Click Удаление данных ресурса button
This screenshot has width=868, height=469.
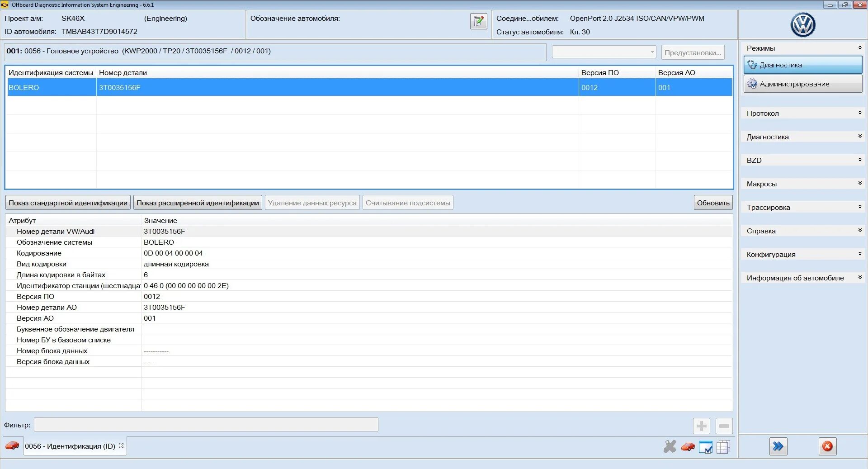point(312,203)
